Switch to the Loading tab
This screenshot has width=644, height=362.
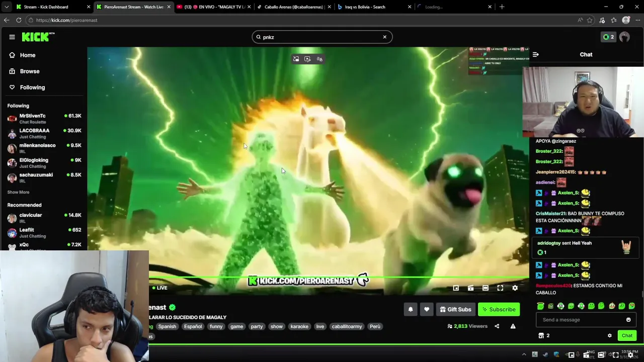point(455,7)
